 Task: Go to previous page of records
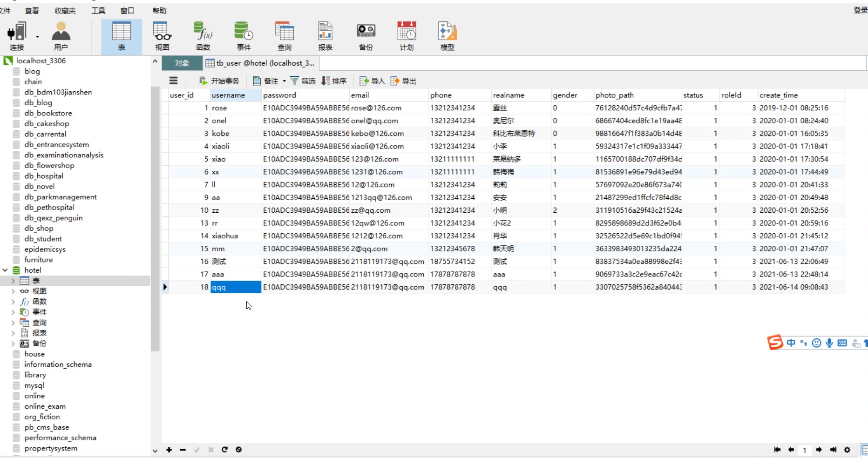click(x=791, y=450)
